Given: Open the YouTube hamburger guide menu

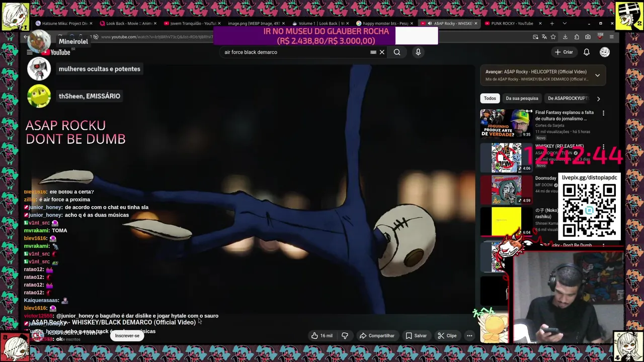Looking at the screenshot, I should (30, 52).
